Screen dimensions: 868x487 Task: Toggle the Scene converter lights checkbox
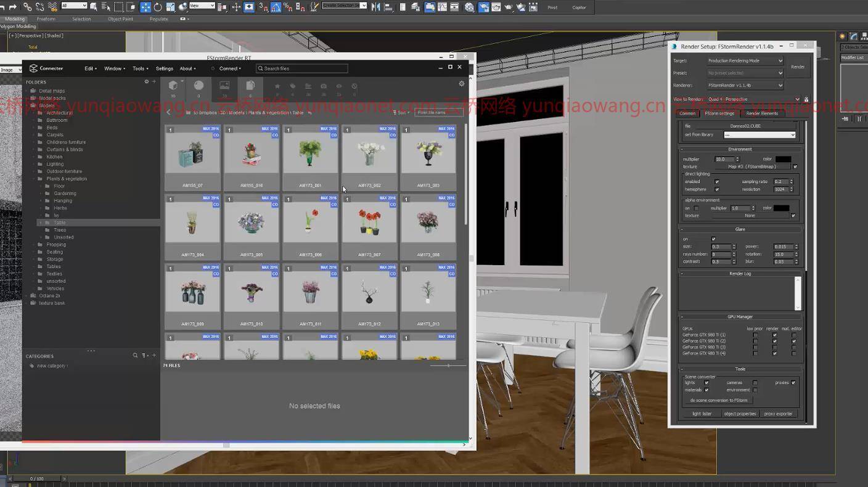706,383
